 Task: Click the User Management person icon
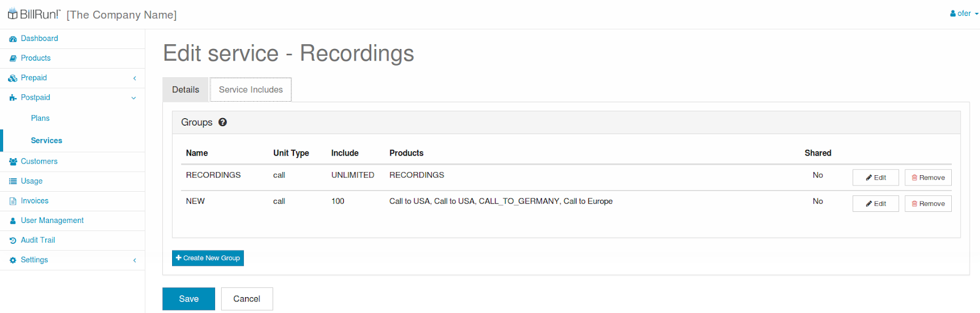pyautogui.click(x=13, y=221)
